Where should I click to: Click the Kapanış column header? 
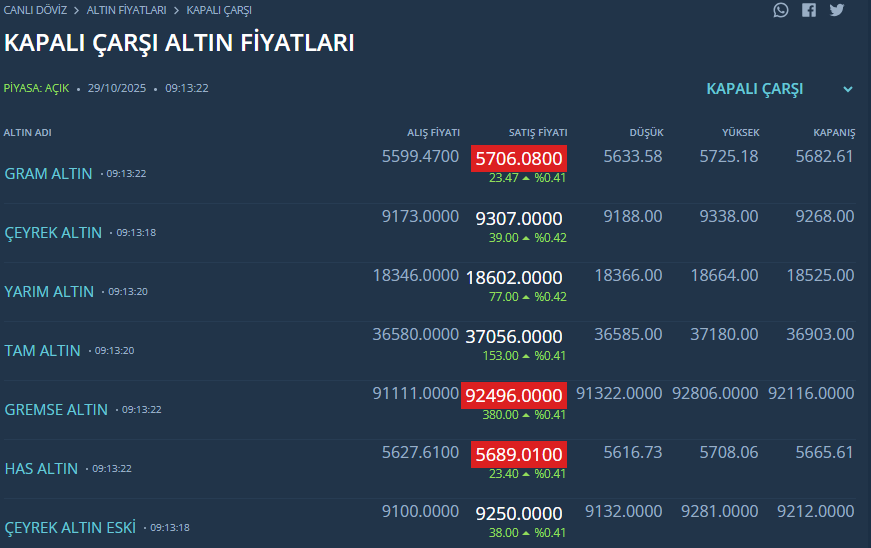pos(834,133)
